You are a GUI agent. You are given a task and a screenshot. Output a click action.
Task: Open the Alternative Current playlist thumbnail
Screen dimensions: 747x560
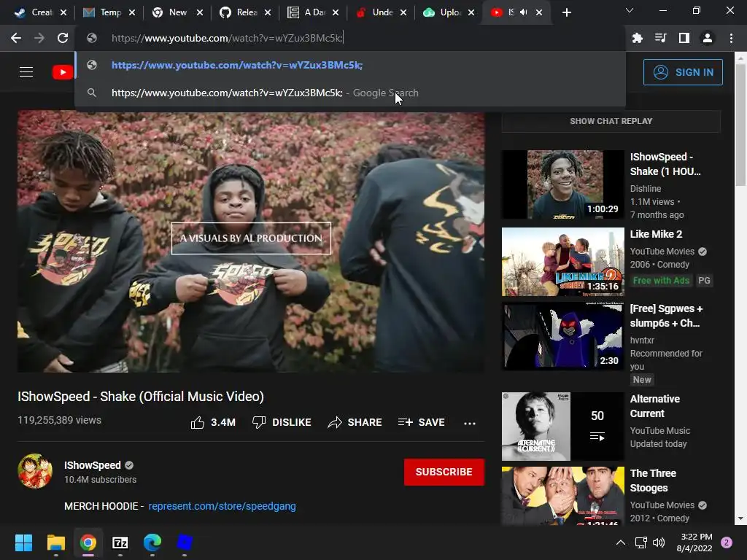click(x=562, y=426)
